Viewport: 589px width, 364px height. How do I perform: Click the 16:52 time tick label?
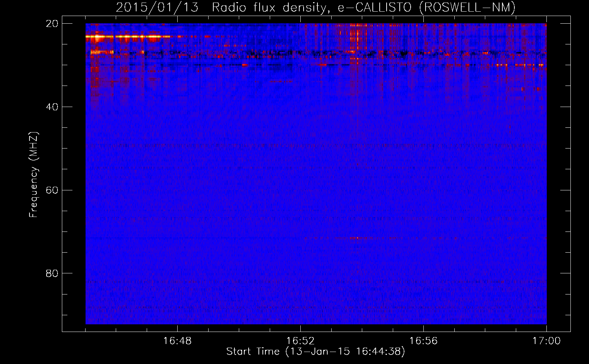[300, 341]
